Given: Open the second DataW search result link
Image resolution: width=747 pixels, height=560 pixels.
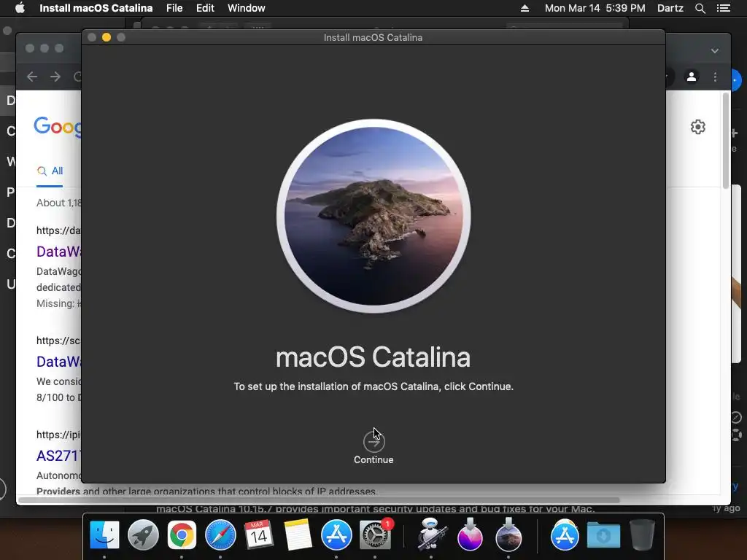Looking at the screenshot, I should pos(58,362).
